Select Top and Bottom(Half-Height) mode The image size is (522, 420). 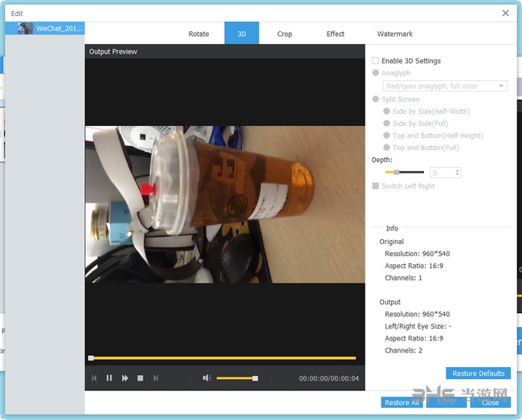coord(386,136)
